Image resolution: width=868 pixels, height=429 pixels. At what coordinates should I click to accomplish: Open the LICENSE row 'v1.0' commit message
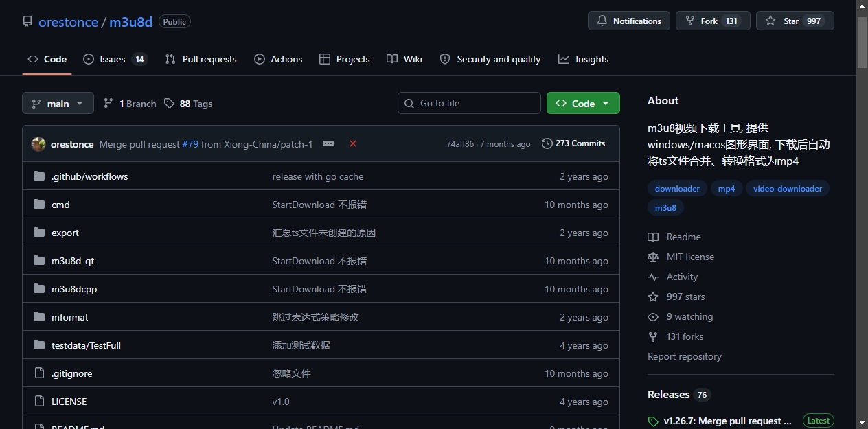click(281, 402)
